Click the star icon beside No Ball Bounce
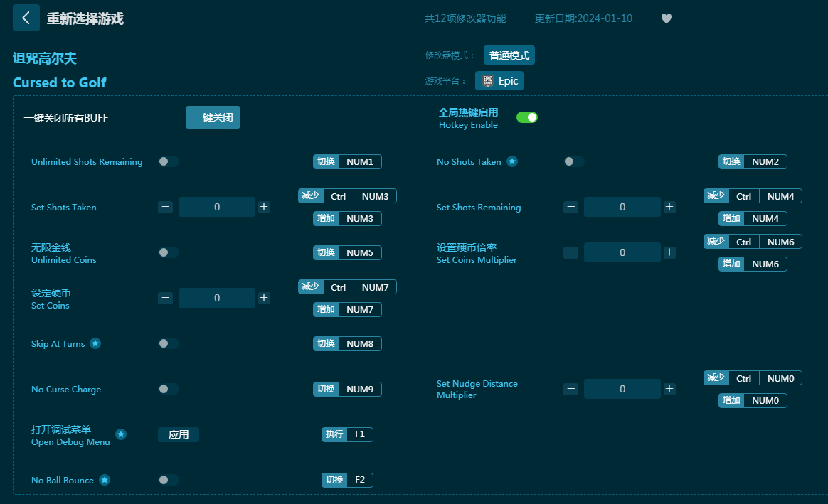The width and height of the screenshot is (828, 504). tap(105, 480)
